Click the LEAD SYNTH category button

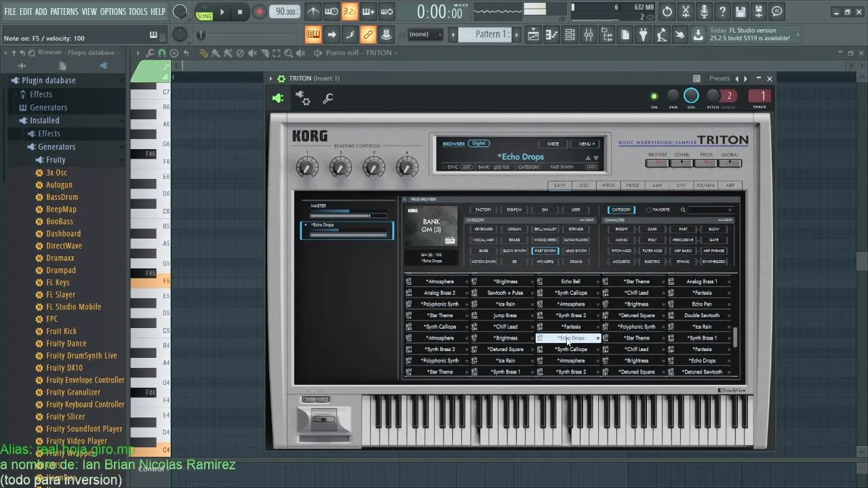pyautogui.click(x=576, y=251)
